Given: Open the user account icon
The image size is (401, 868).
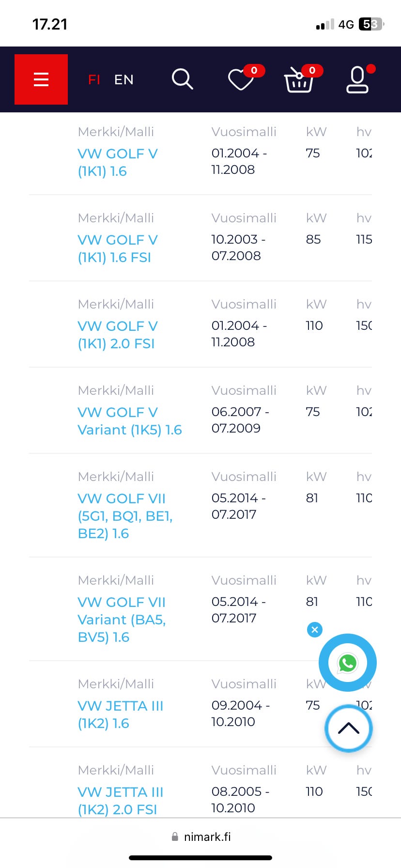Looking at the screenshot, I should [x=357, y=79].
